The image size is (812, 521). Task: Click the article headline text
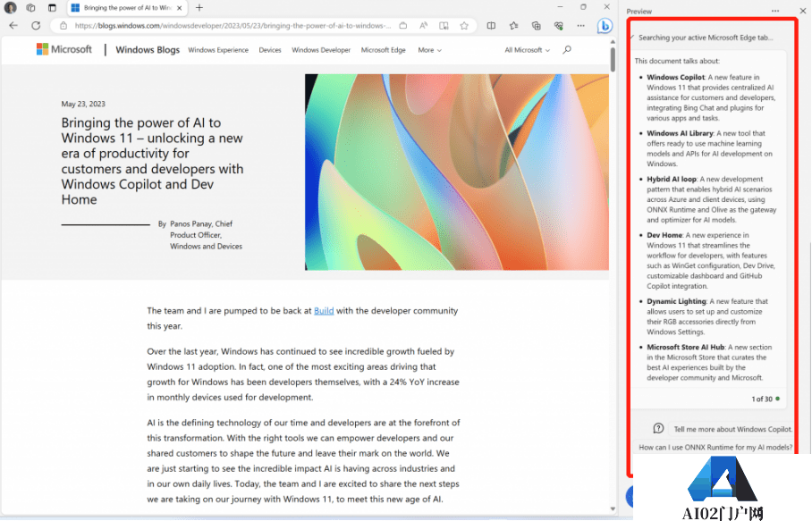click(x=152, y=161)
